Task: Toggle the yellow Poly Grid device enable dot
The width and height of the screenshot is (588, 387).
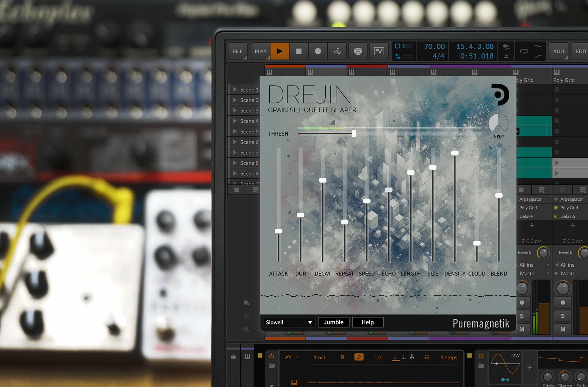Action: click(556, 208)
